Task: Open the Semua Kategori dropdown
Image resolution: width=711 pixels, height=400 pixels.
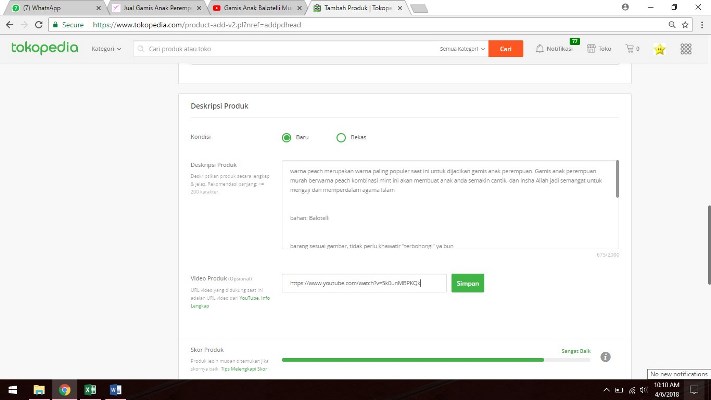Action: click(x=462, y=49)
